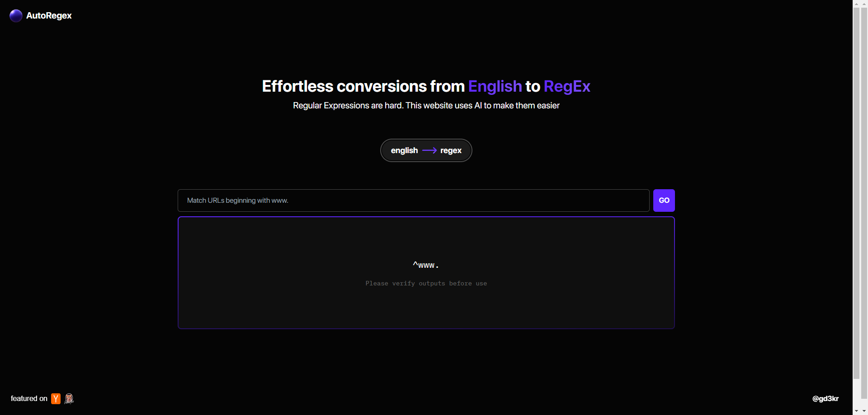868x415 pixels.
Task: Visit the @gd3kr profile link
Action: (826, 398)
